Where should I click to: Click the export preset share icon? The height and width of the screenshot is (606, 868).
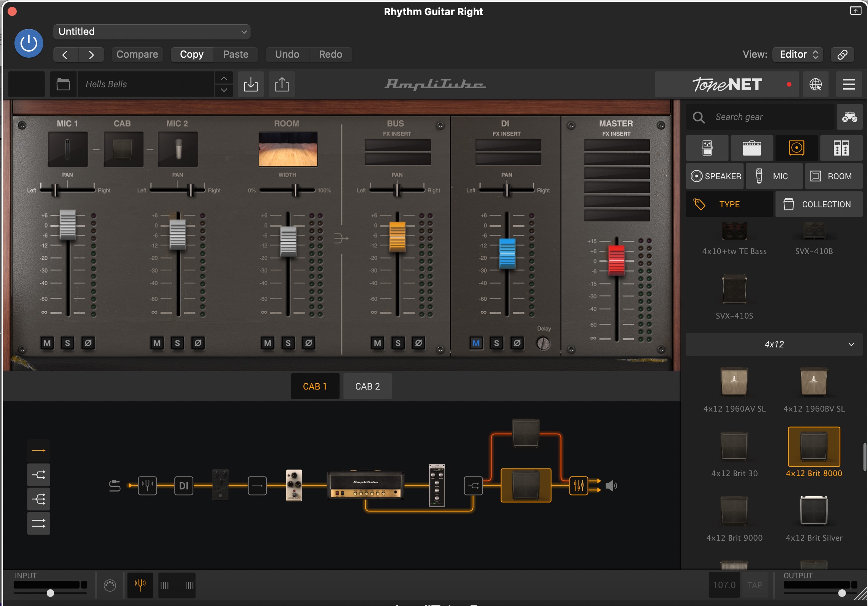pyautogui.click(x=282, y=84)
